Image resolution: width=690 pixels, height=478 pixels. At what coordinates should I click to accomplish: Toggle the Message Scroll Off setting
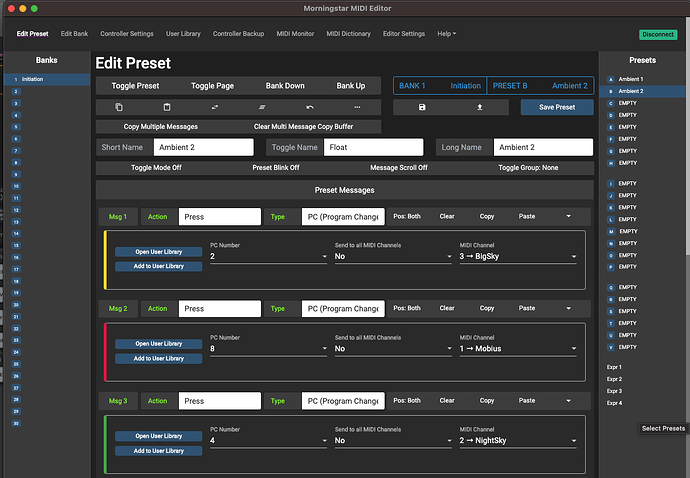coord(399,168)
